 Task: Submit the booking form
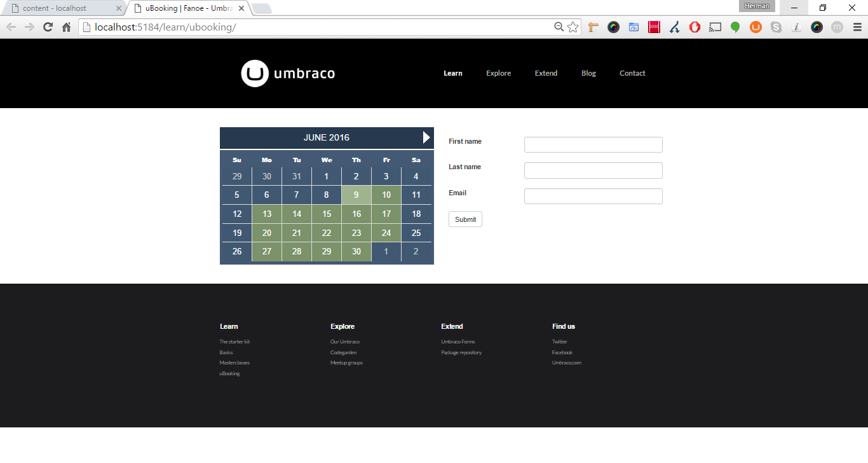(x=465, y=219)
